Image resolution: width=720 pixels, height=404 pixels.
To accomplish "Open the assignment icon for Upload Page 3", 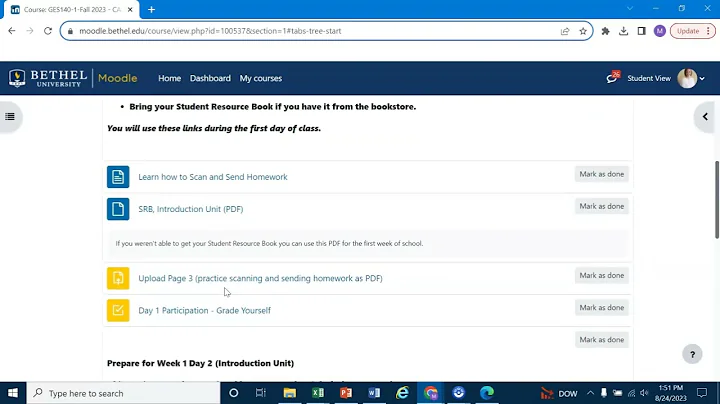I will 118,278.
